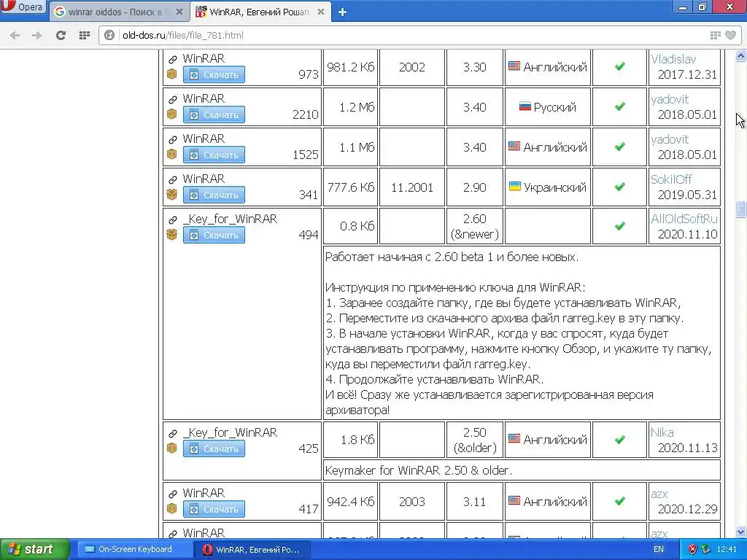The image size is (747, 560).
Task: Click open box icon in WinRAR 2.90 row
Action: 172,194
